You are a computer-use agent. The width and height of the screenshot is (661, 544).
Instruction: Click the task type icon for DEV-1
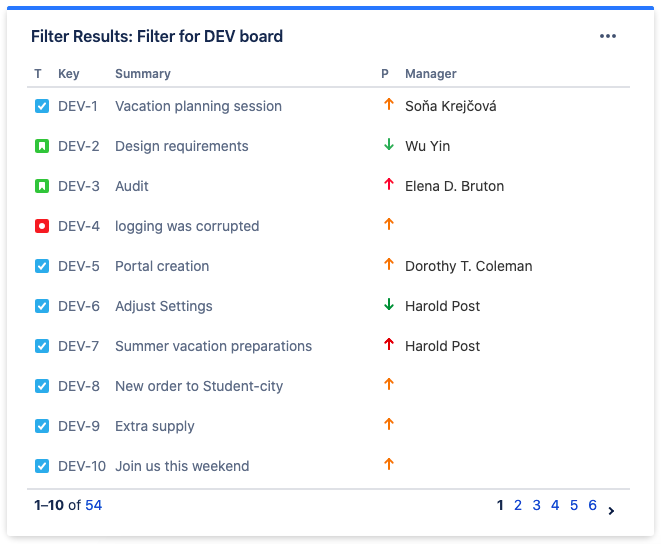coord(42,106)
